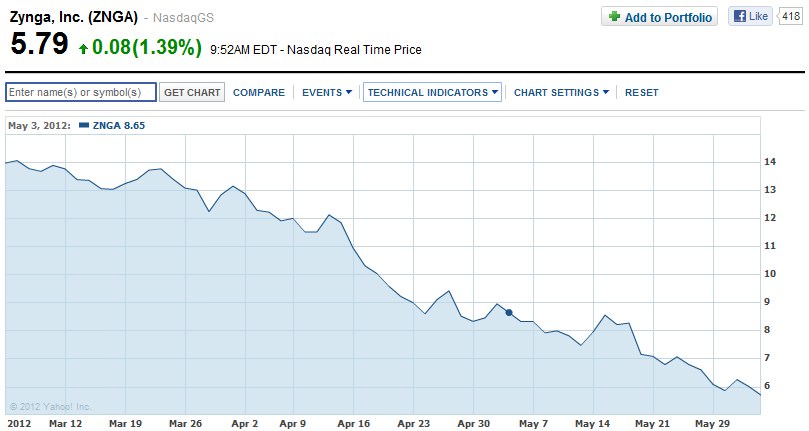The height and width of the screenshot is (431, 809).
Task: Click the ZNGA 8.65 legend value
Action: (119, 125)
